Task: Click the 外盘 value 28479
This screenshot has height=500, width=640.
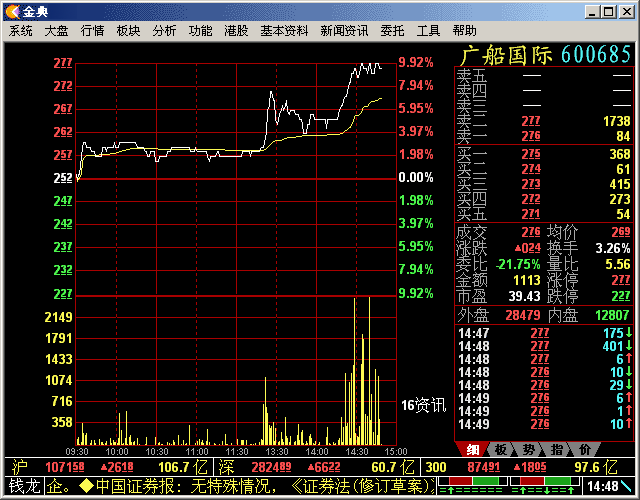Action: click(x=523, y=315)
